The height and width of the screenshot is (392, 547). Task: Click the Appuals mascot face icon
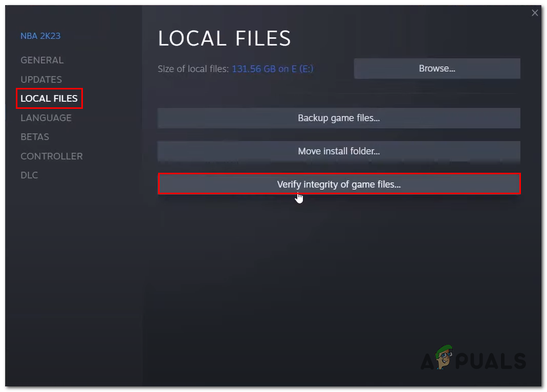(x=444, y=357)
